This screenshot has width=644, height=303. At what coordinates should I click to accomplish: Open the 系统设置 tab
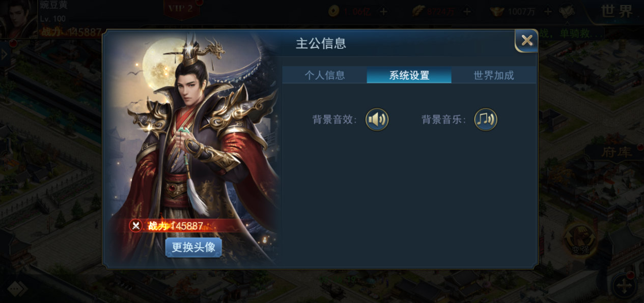[409, 75]
